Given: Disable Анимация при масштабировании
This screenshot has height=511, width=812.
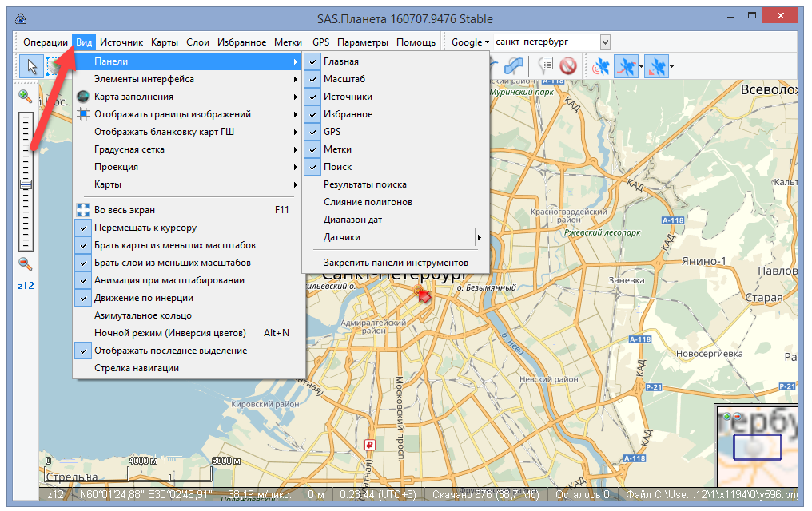Looking at the screenshot, I should pos(169,280).
